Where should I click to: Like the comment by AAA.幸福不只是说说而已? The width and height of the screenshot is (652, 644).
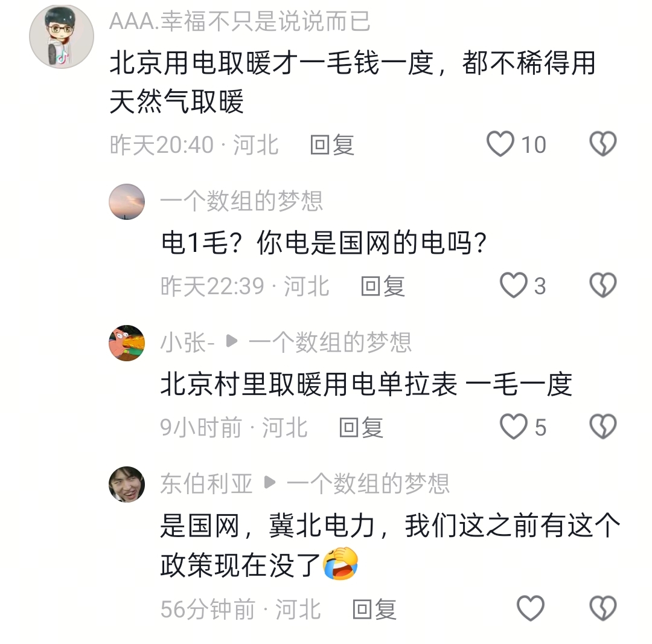(x=500, y=144)
